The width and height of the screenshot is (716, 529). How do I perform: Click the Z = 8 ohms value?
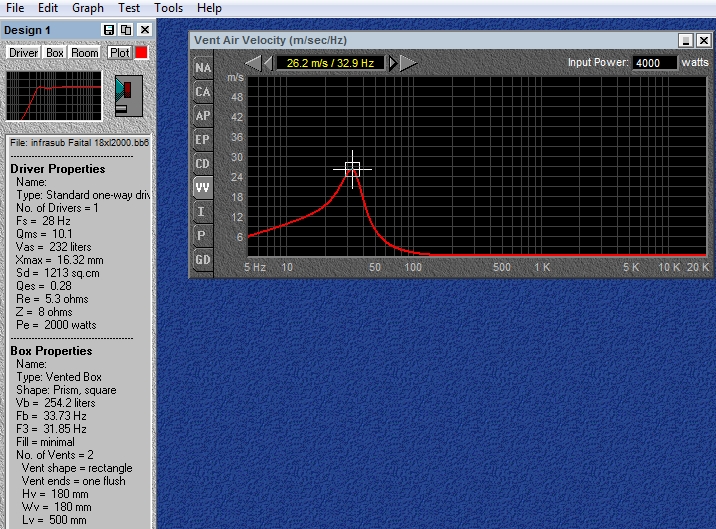click(x=44, y=312)
